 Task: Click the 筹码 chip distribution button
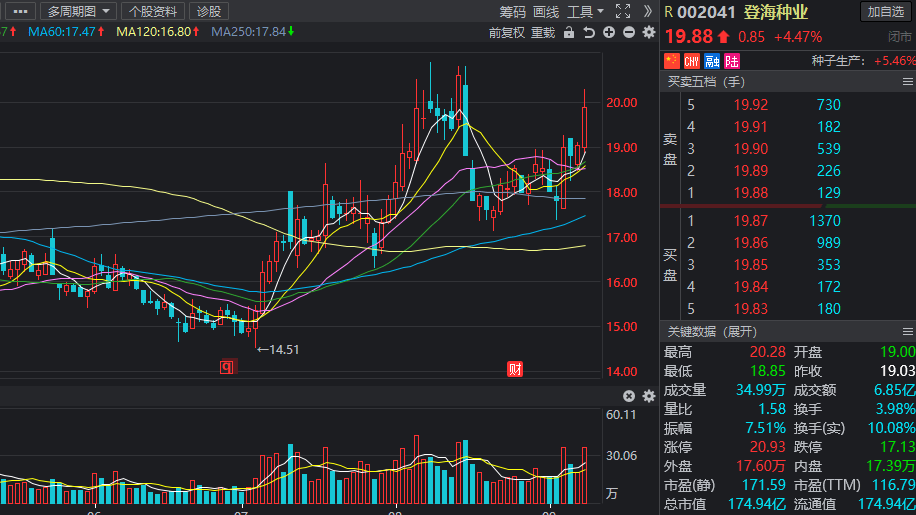pos(512,11)
